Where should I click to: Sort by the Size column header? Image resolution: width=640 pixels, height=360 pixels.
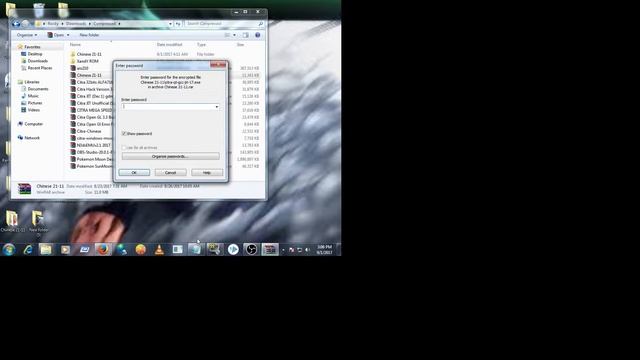240,44
